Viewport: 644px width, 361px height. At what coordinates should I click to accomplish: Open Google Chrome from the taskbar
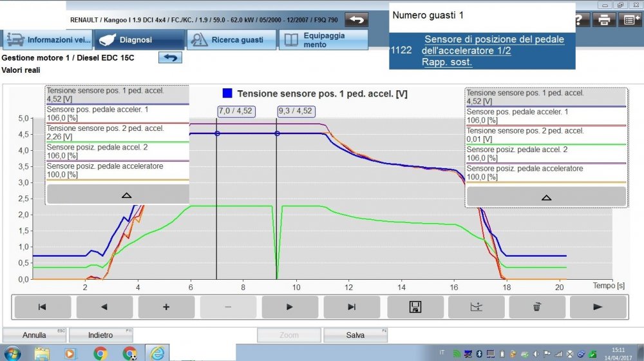point(100,353)
